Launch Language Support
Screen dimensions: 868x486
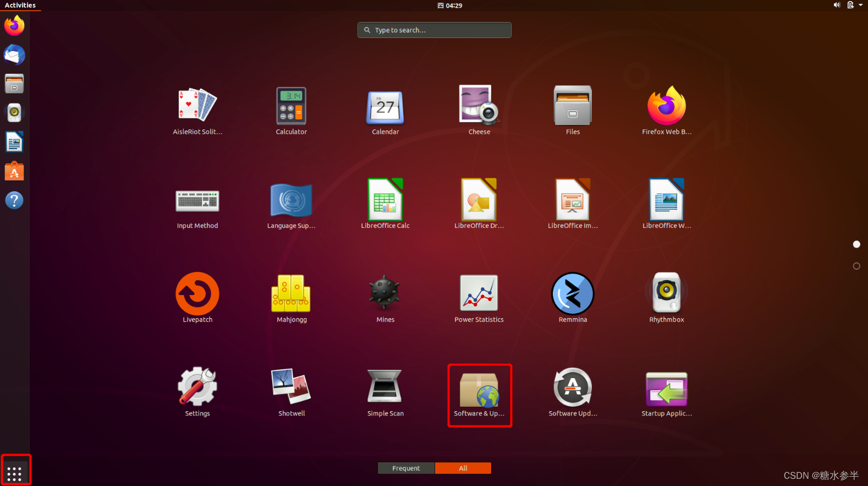(x=292, y=205)
